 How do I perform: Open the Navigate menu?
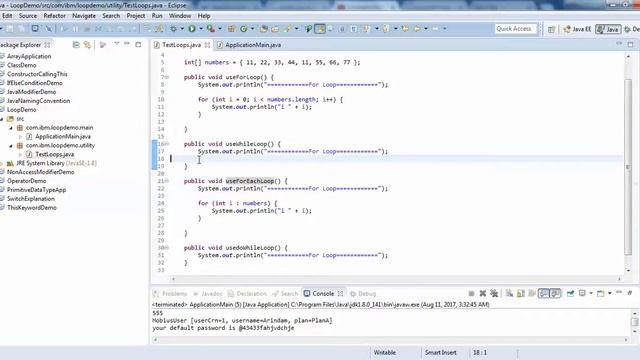84,16
